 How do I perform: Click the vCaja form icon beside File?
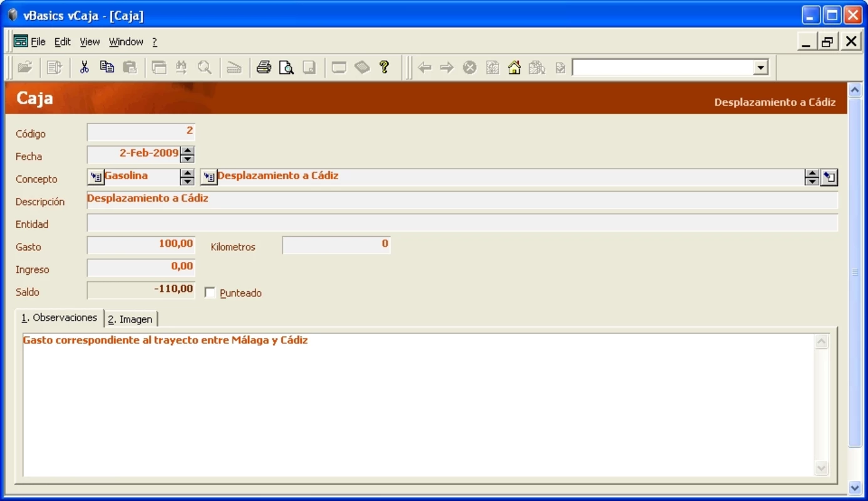pyautogui.click(x=21, y=41)
